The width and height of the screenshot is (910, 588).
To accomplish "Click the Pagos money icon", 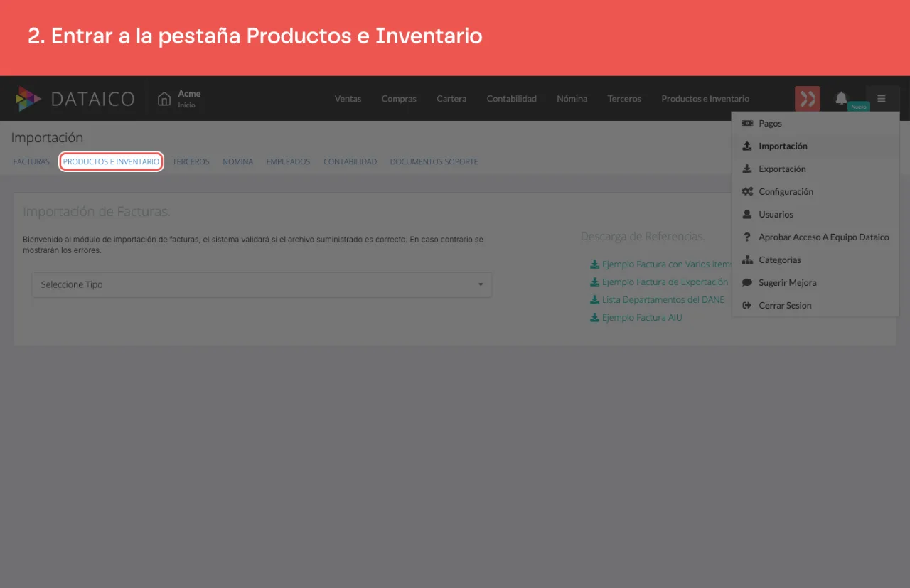I will click(747, 123).
